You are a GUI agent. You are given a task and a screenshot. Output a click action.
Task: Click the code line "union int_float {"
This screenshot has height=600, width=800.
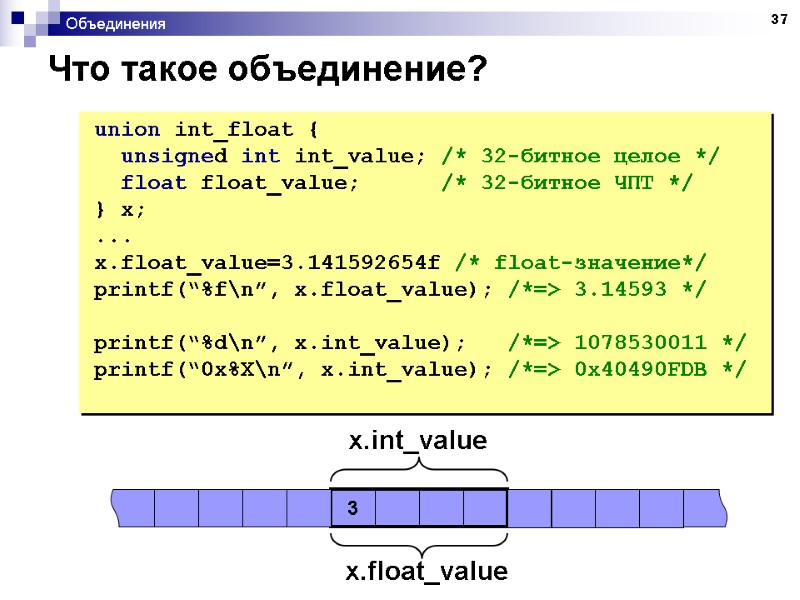[x=206, y=130]
